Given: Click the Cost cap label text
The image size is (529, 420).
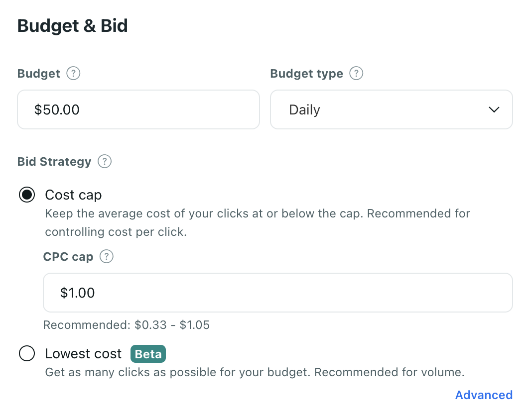Looking at the screenshot, I should point(73,195).
